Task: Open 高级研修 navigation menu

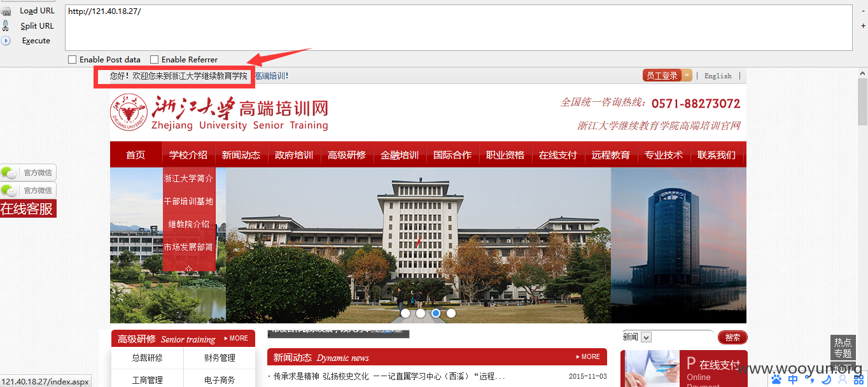Action: coord(347,155)
